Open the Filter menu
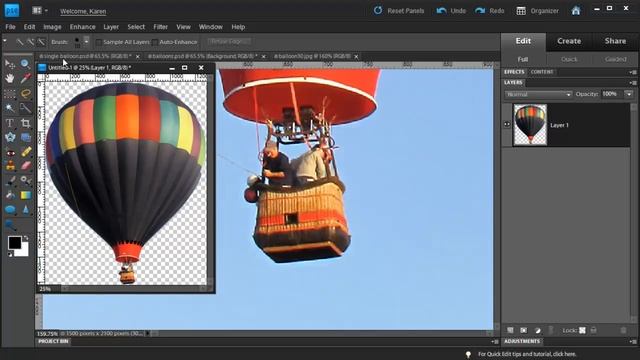 point(160,27)
